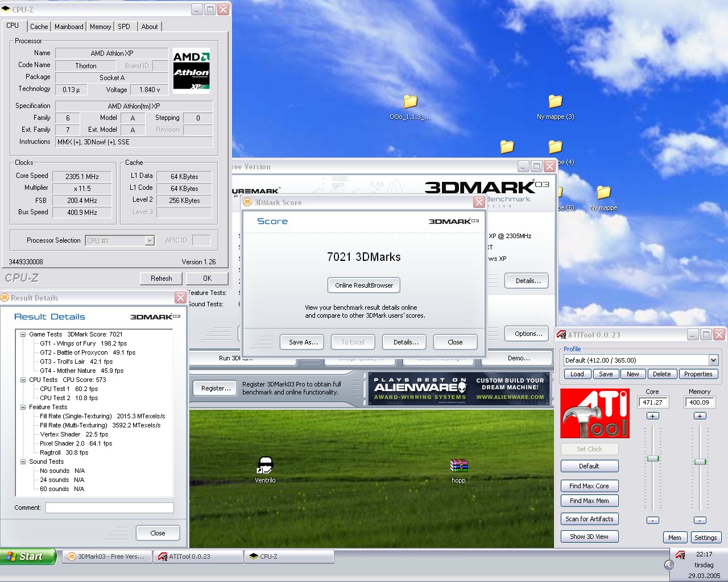The width and height of the screenshot is (728, 582).
Task: Click Save profile button in ATITool
Action: [606, 374]
